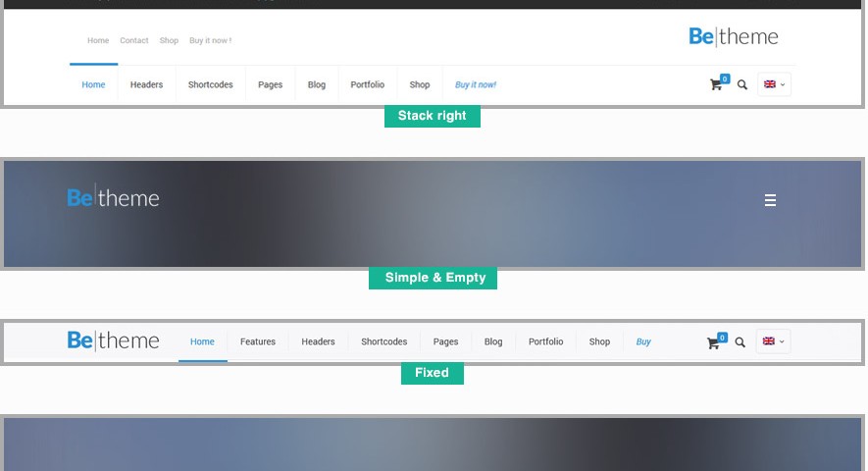Open the Features menu in the Fixed header

click(x=258, y=341)
